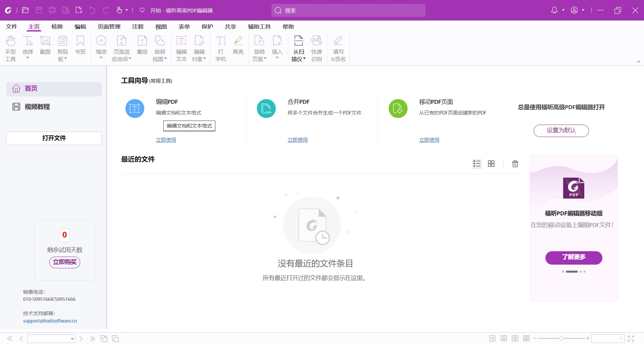Open the notifications bell
Image resolution: width=644 pixels, height=345 pixels.
coord(554,10)
